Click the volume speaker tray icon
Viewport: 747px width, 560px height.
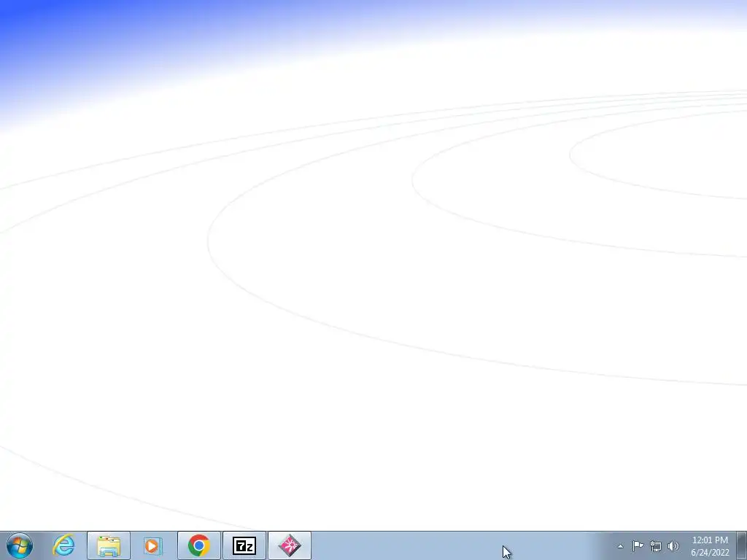[673, 546]
